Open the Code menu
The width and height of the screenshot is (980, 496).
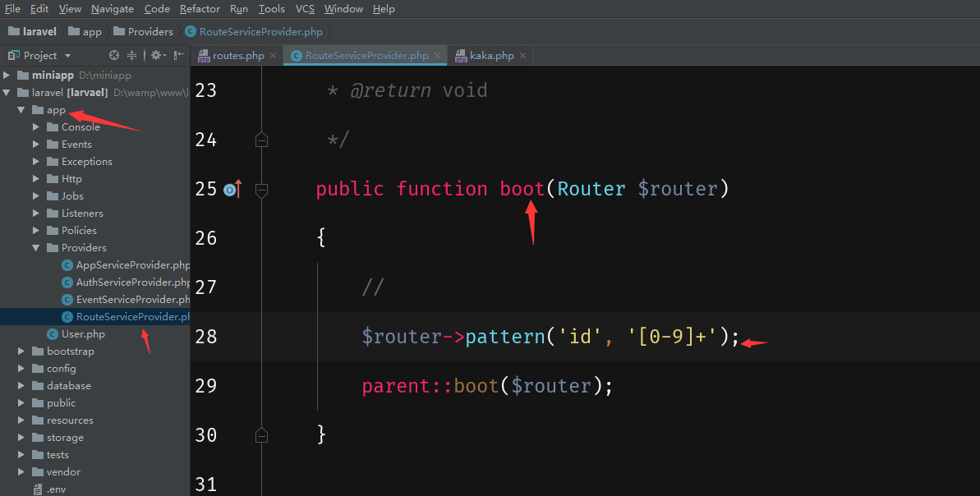pyautogui.click(x=157, y=9)
